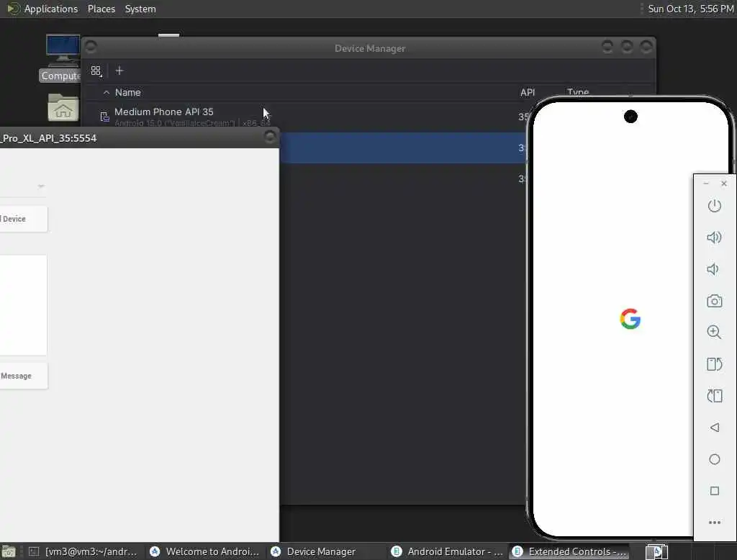Lower emulator volume with the volume down icon

pos(713,269)
